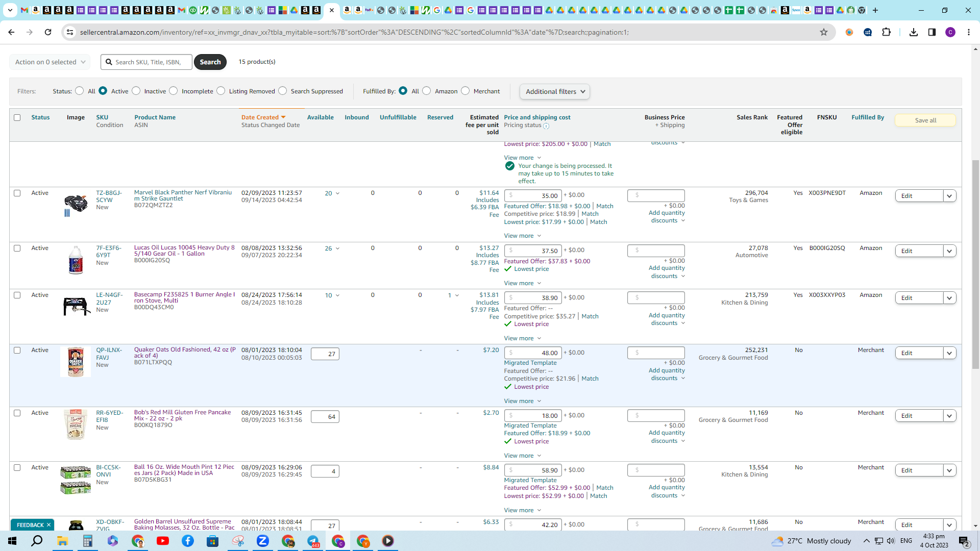The width and height of the screenshot is (980, 551).
Task: Expand the 'Additional filters' dropdown
Action: [x=555, y=91]
